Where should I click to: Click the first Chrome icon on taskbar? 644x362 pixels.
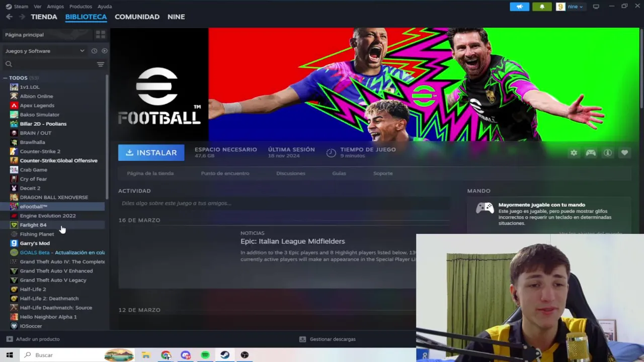[166, 355]
